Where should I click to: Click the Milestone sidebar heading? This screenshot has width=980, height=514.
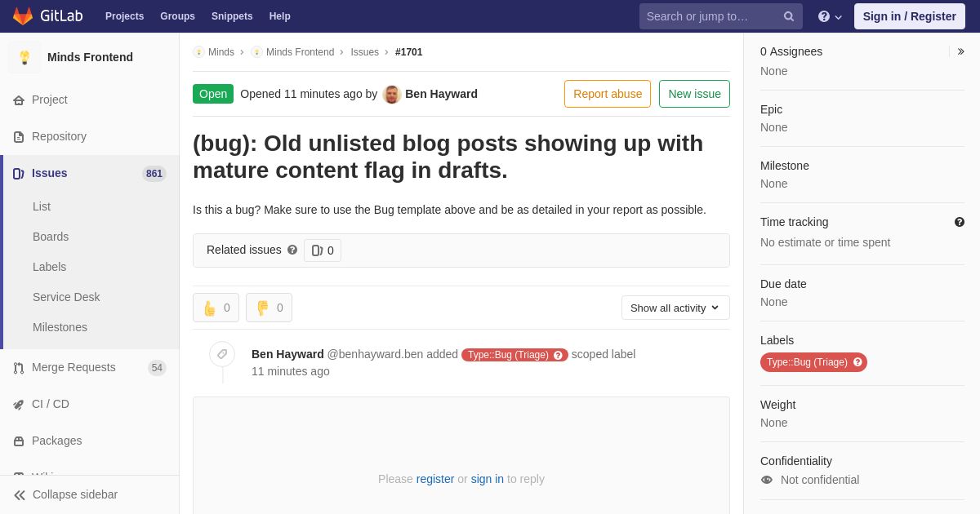[785, 166]
